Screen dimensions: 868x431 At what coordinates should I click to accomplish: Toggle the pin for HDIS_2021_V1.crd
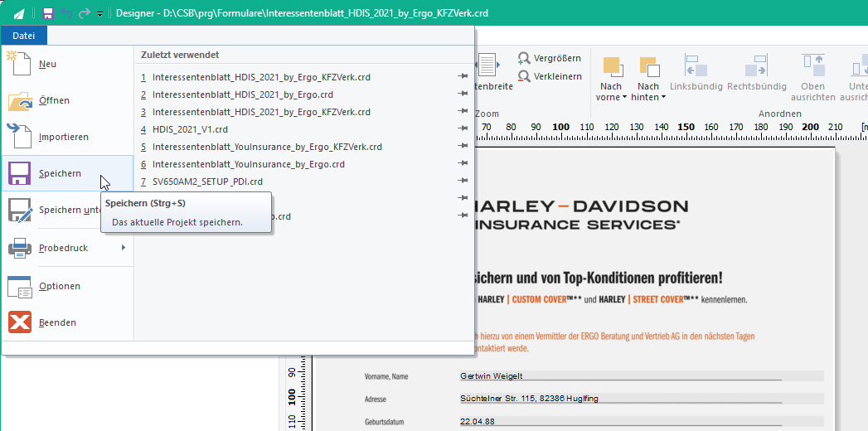pyautogui.click(x=463, y=129)
